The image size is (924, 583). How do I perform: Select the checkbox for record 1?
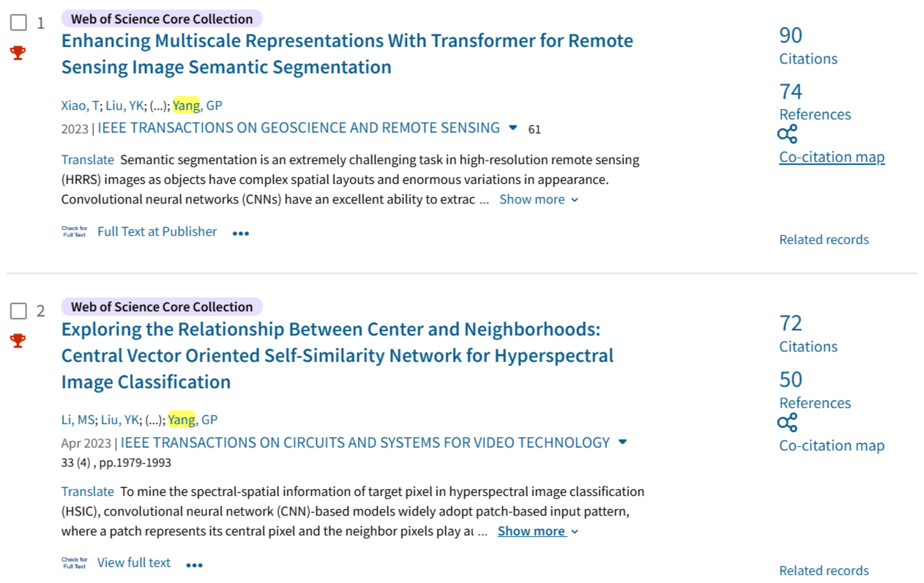18,23
